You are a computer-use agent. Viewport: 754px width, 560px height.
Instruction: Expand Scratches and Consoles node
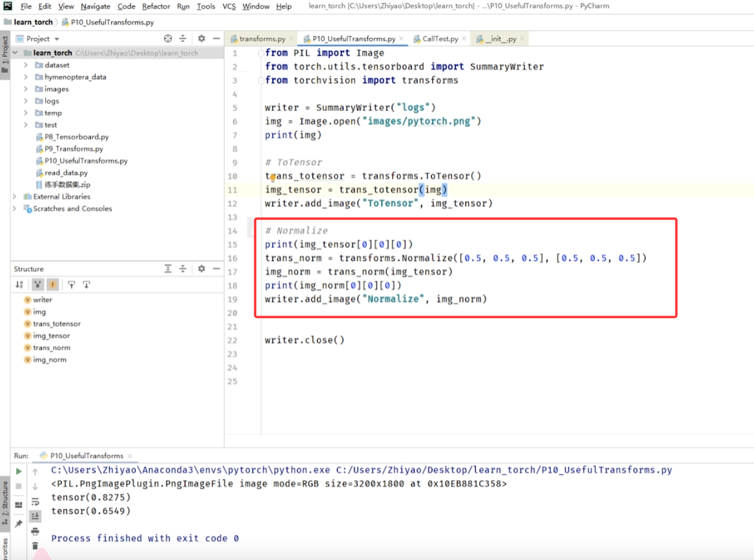14,208
